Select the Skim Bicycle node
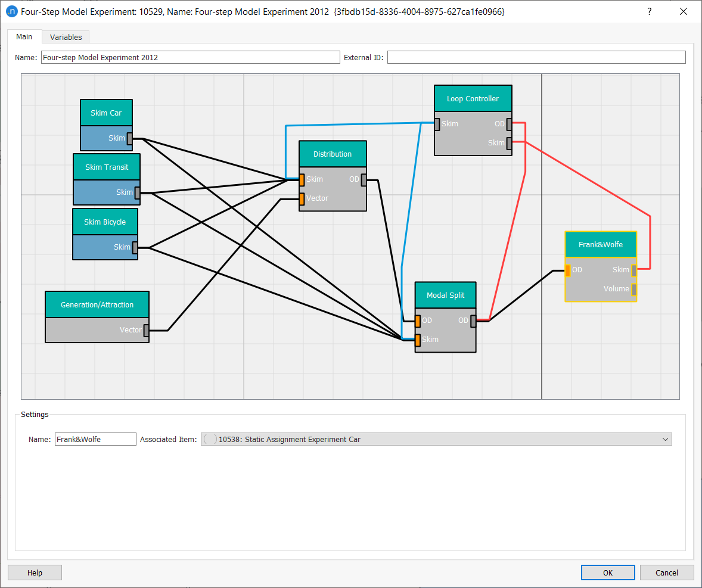Screen dimensions: 702x588 [105, 222]
